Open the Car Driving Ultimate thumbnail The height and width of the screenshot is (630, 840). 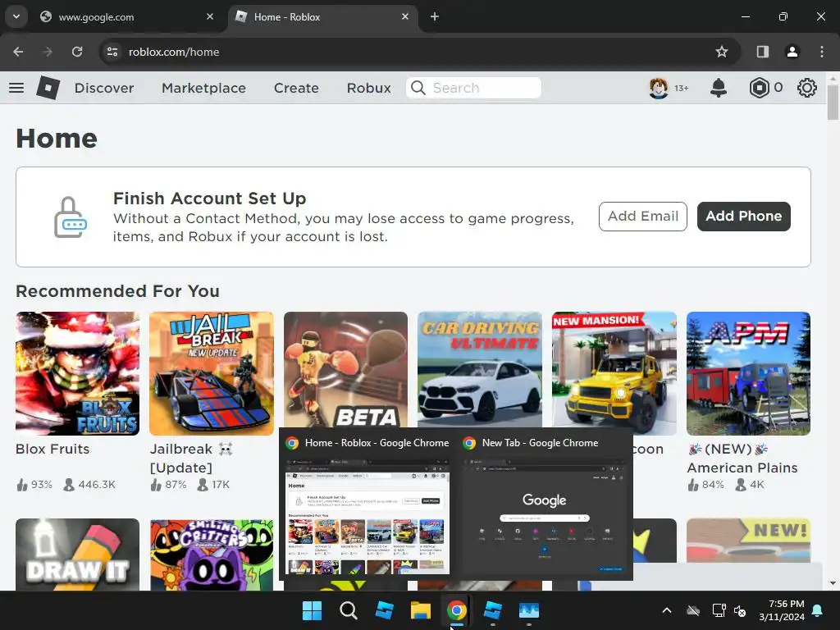[x=479, y=370]
